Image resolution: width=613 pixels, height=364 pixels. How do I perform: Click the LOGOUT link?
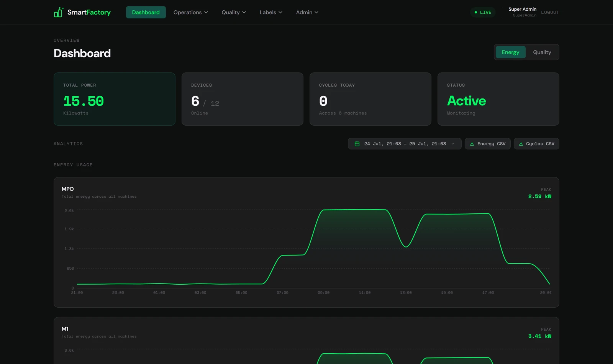coord(550,12)
